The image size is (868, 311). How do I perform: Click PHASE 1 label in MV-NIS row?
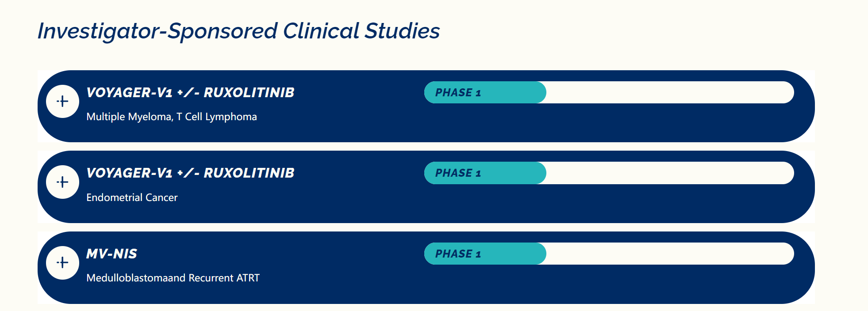tap(458, 254)
